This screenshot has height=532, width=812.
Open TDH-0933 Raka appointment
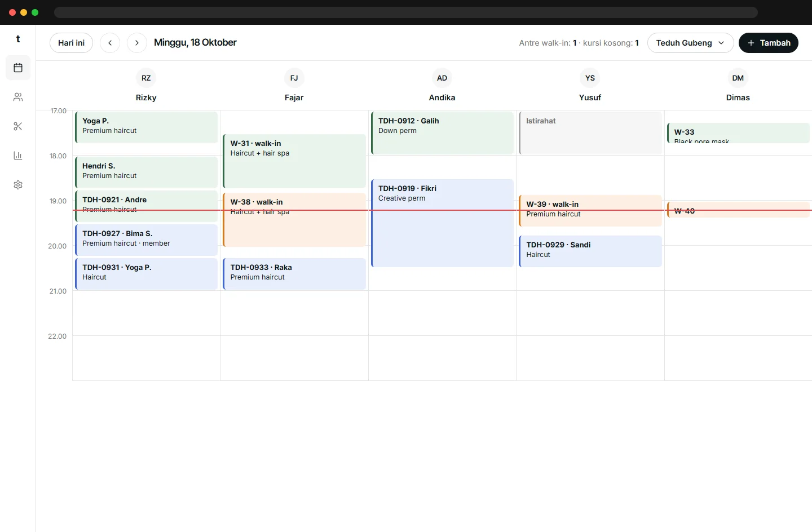(294, 274)
